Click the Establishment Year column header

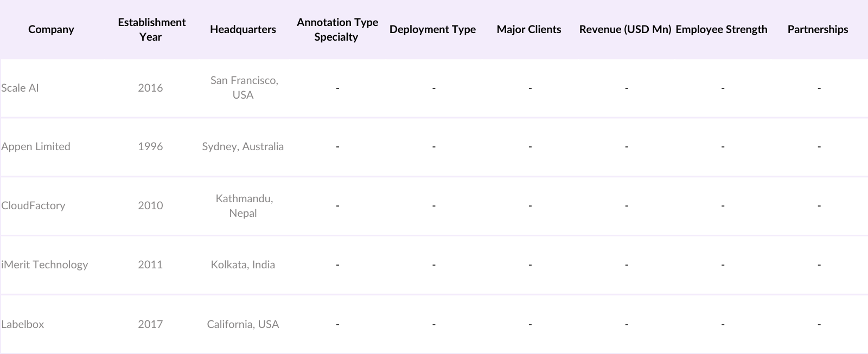(x=151, y=29)
